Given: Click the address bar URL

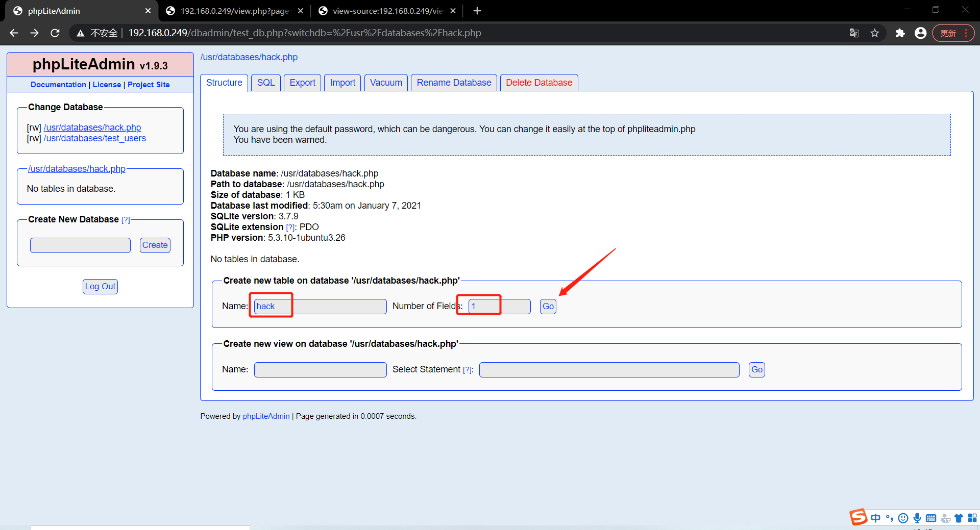Looking at the screenshot, I should point(305,33).
